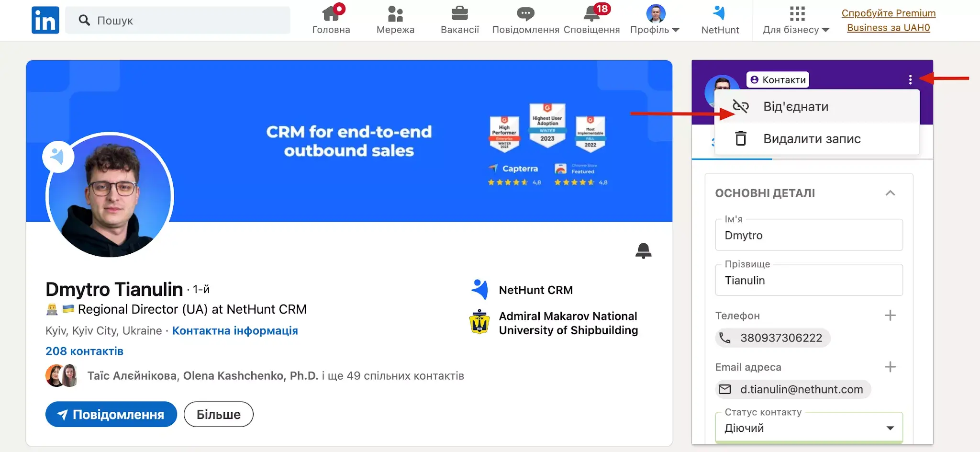Image resolution: width=980 pixels, height=452 pixels.
Task: Click the LinkedIn logo
Action: (x=45, y=20)
